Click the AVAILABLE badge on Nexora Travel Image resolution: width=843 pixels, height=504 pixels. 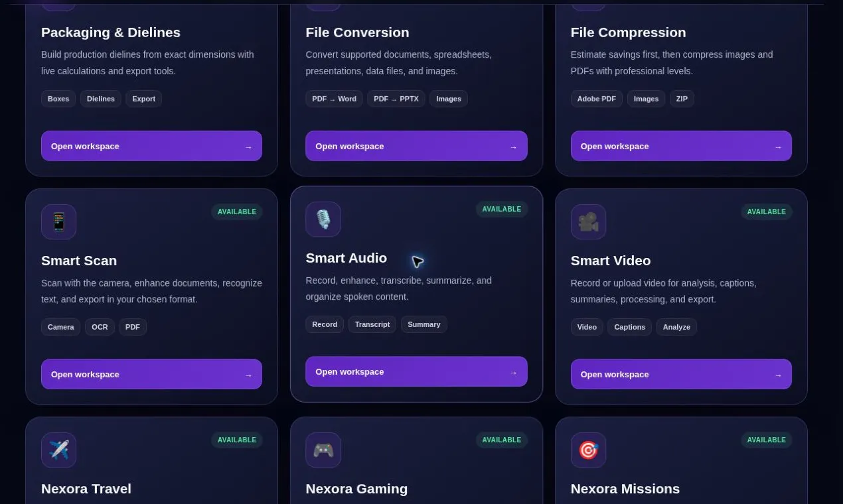tap(237, 440)
